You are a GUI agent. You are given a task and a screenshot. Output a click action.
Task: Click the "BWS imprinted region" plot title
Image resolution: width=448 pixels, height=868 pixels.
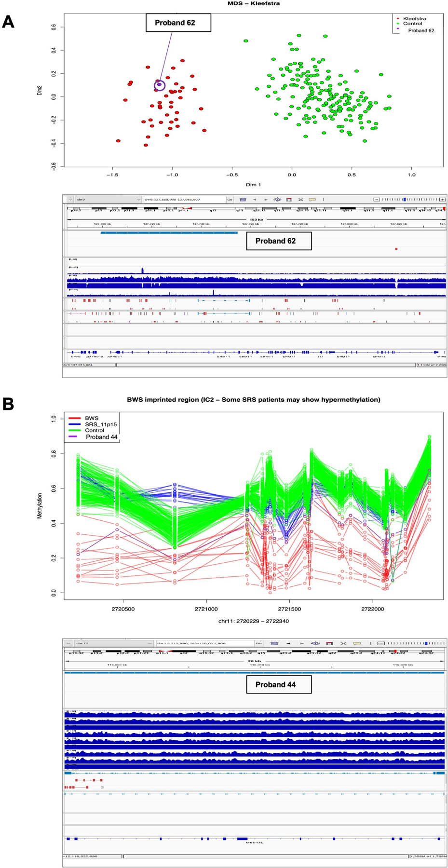[x=254, y=400]
